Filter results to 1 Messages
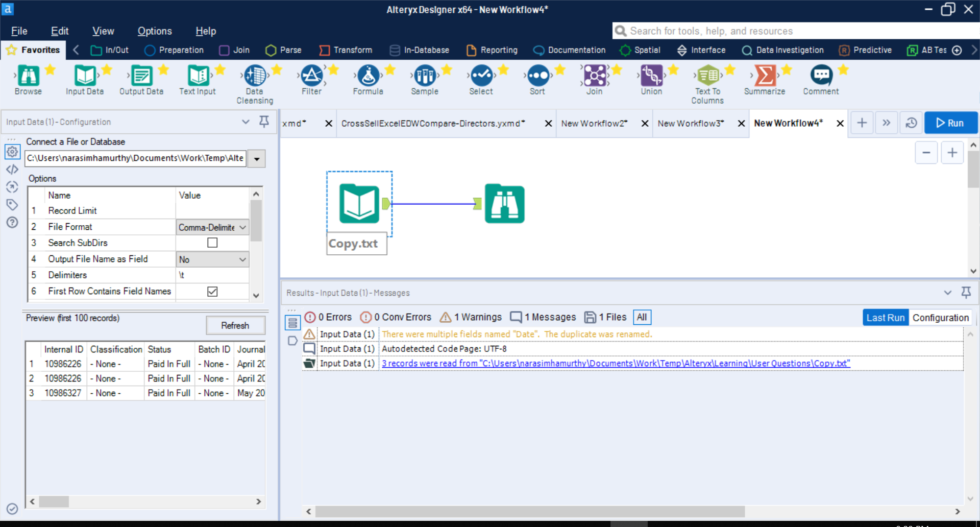980x527 pixels. [x=543, y=317]
